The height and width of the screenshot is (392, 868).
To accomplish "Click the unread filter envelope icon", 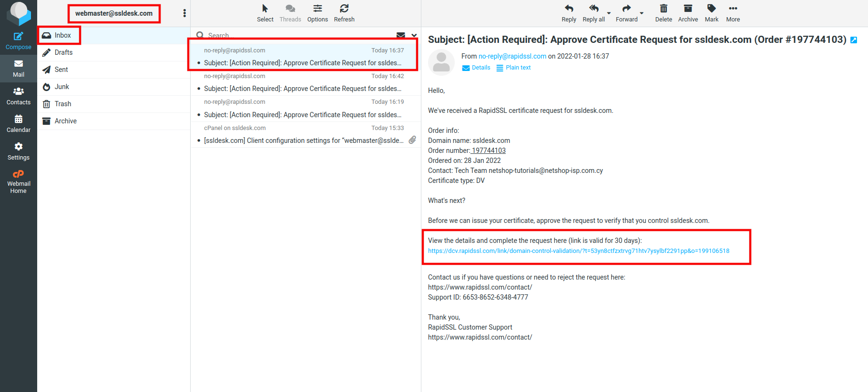I will point(401,35).
